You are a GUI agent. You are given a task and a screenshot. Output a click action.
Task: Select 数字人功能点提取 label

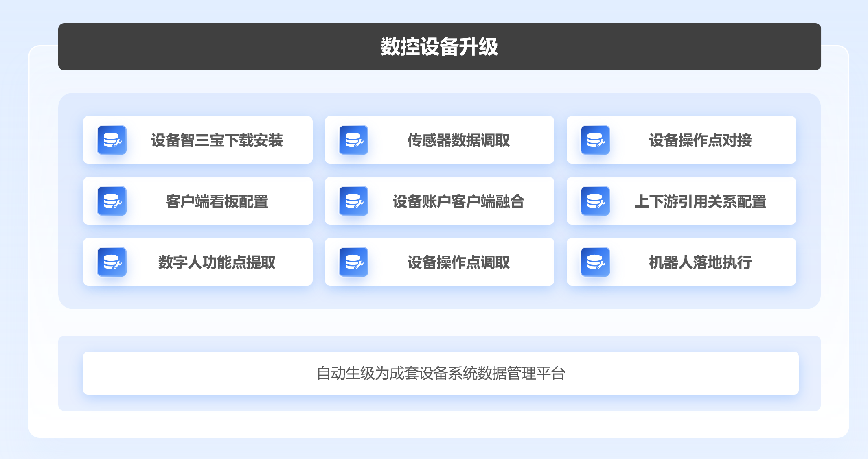pyautogui.click(x=217, y=262)
